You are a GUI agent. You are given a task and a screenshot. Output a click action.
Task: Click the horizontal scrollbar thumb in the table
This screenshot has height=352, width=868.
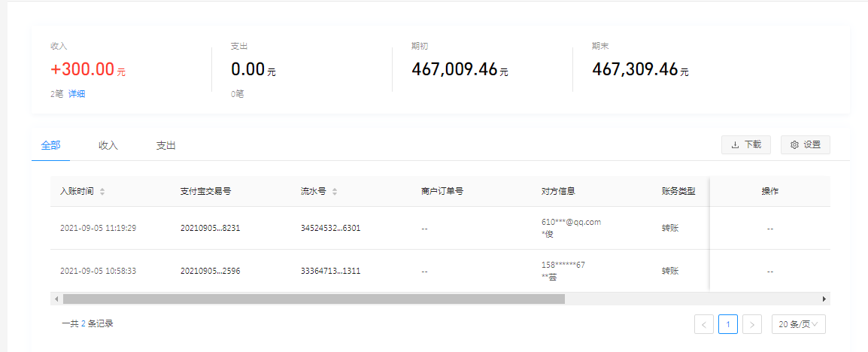point(313,299)
